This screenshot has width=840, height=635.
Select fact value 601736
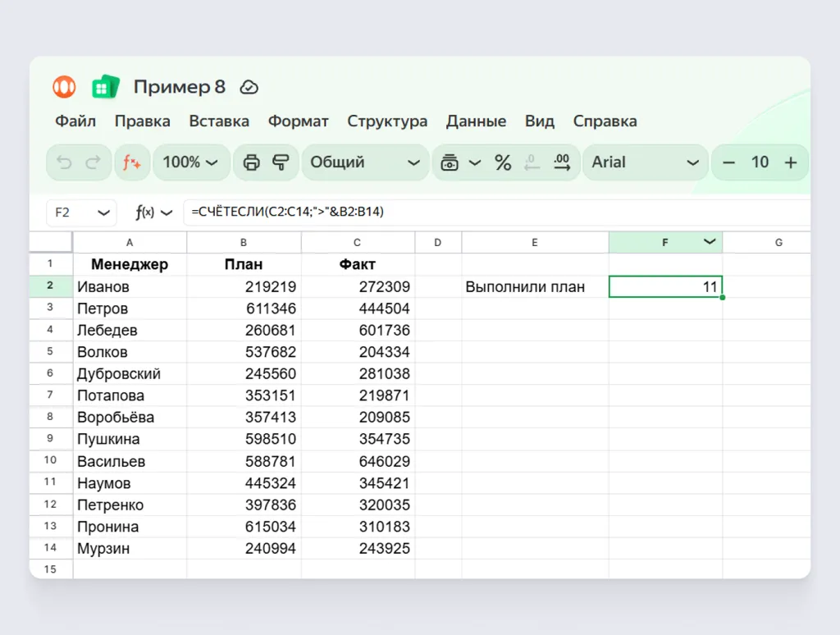(358, 330)
